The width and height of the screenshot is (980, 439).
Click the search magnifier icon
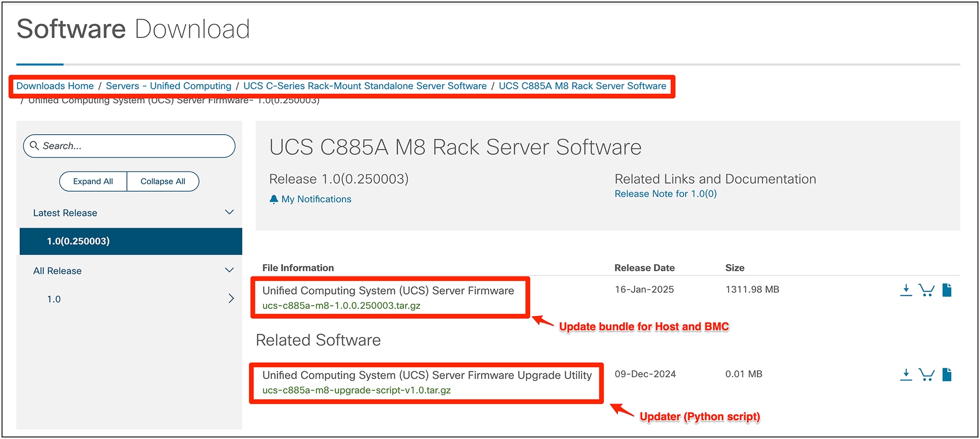click(x=34, y=146)
